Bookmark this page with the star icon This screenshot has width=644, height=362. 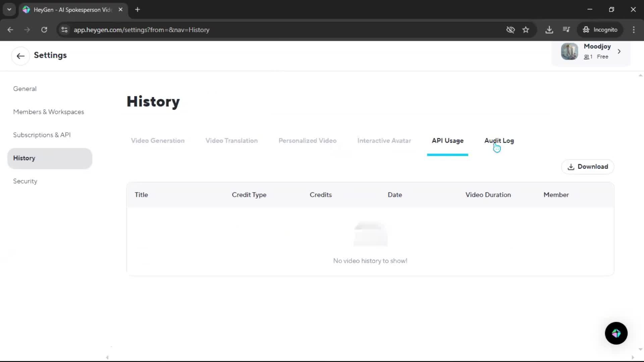tap(526, 30)
